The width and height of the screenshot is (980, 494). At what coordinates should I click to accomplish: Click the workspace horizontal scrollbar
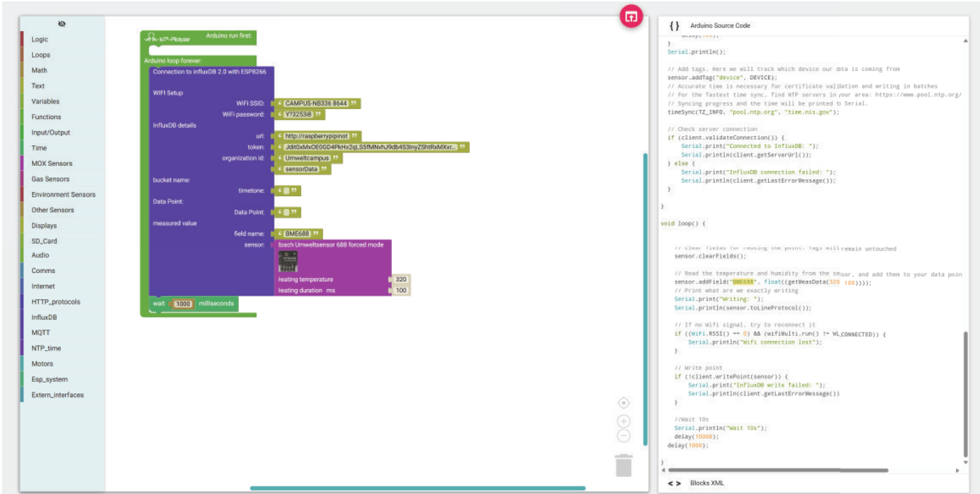pyautogui.click(x=417, y=488)
